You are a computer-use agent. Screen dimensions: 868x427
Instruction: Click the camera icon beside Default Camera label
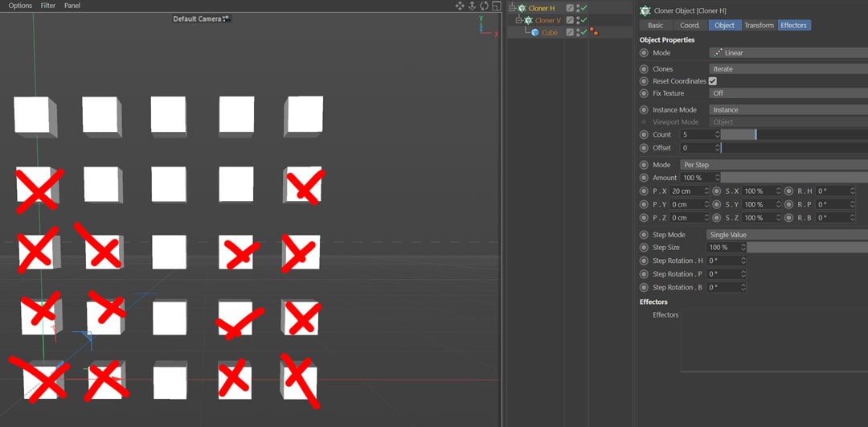point(225,18)
